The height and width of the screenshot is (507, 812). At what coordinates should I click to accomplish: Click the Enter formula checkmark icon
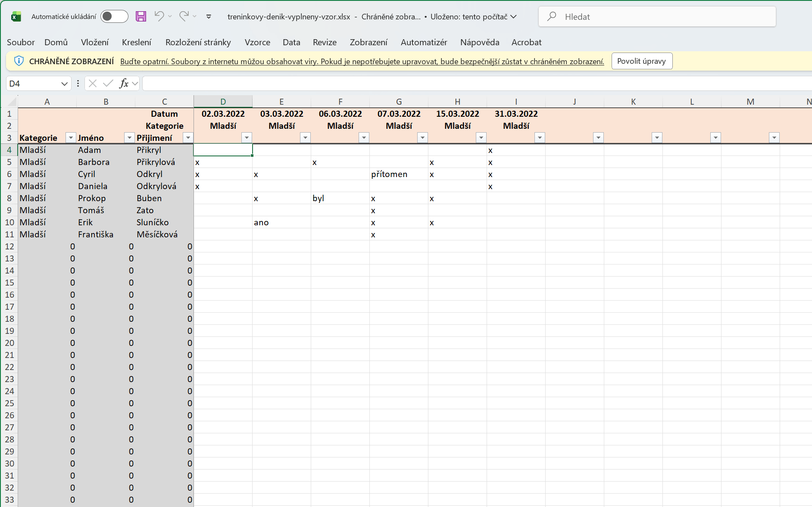(108, 84)
